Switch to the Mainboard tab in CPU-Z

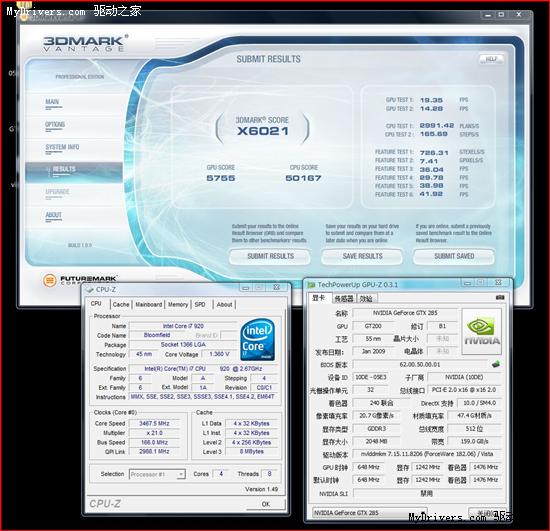click(x=149, y=304)
